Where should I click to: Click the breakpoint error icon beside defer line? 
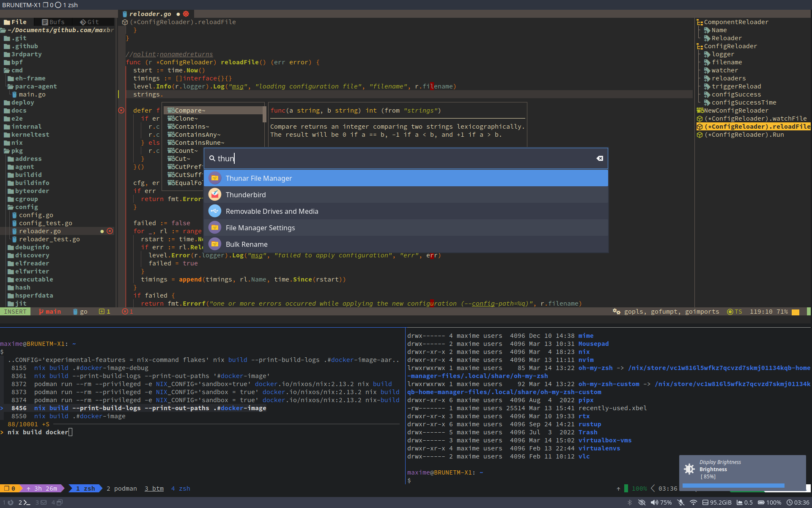pos(121,110)
